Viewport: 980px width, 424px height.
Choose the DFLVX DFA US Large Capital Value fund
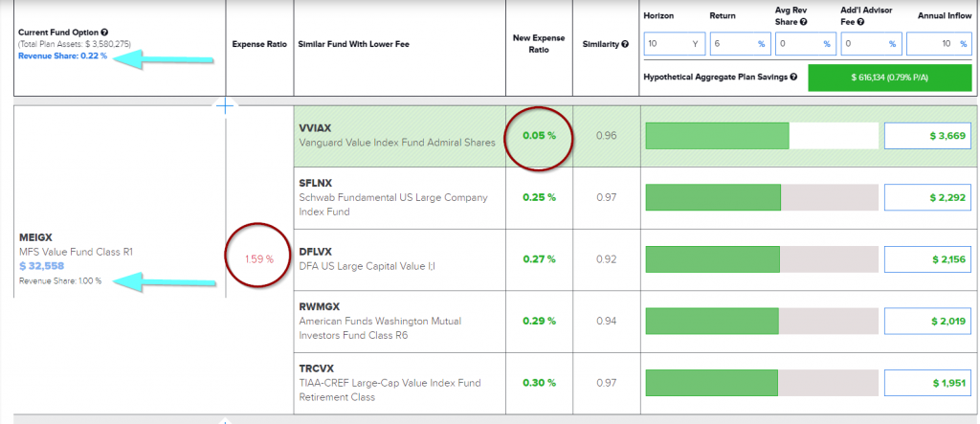(x=398, y=258)
